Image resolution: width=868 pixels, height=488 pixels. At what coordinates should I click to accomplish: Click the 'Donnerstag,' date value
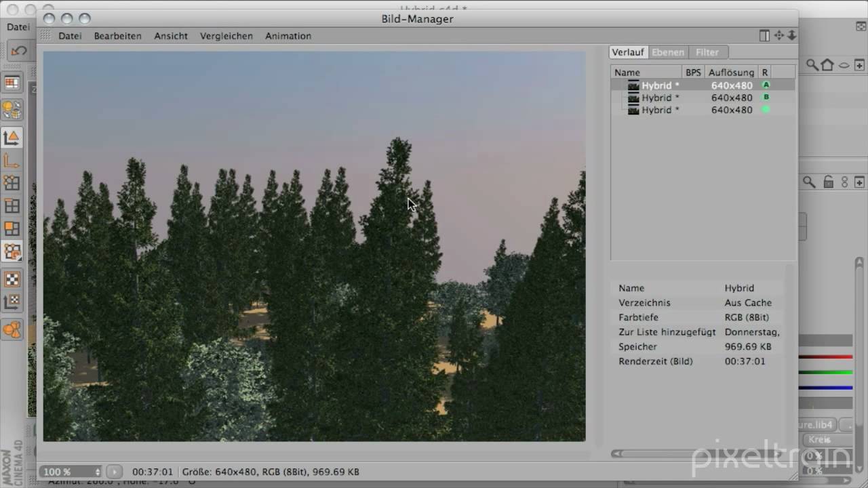752,332
